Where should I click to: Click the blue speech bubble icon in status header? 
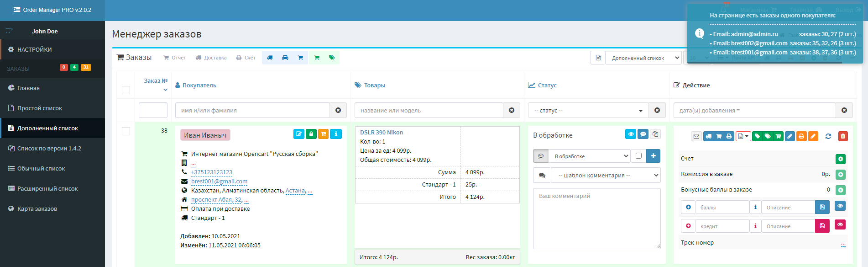click(643, 134)
